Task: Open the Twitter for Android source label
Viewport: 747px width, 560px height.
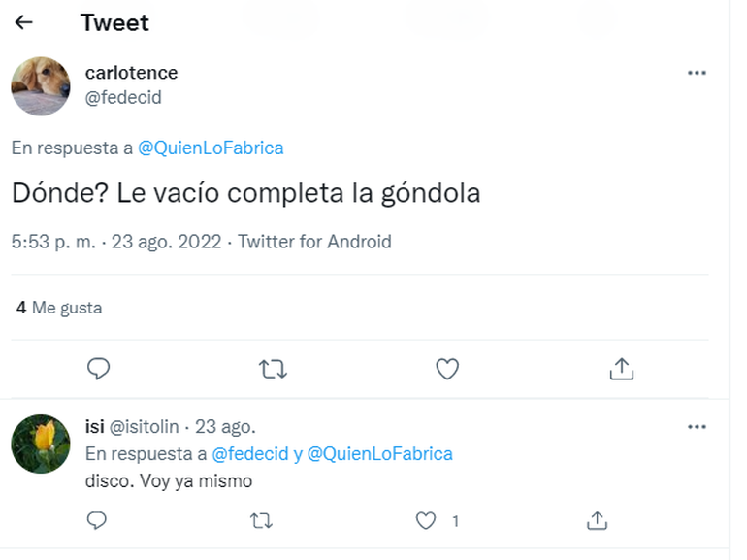Action: pos(314,242)
